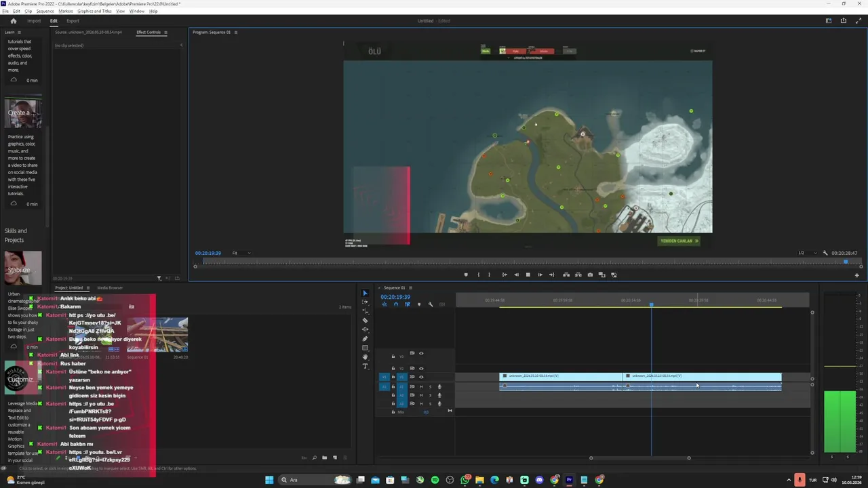Click the Program monitor scrub bar
Screen dimensions: 868x488
click(527, 262)
